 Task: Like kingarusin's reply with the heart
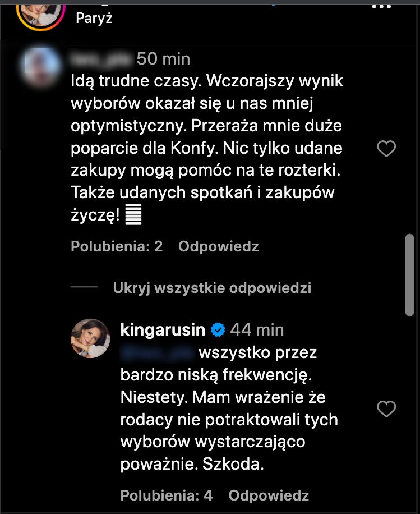pos(386,409)
